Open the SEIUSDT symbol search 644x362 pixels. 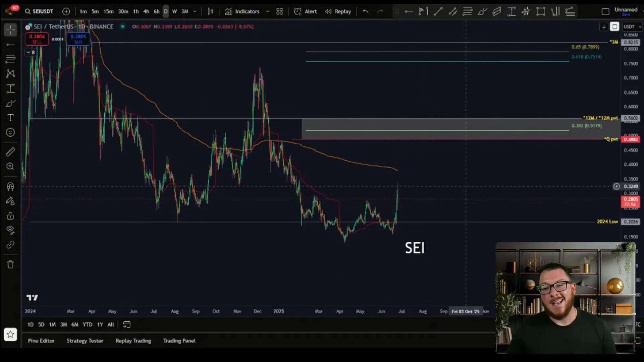pos(39,11)
